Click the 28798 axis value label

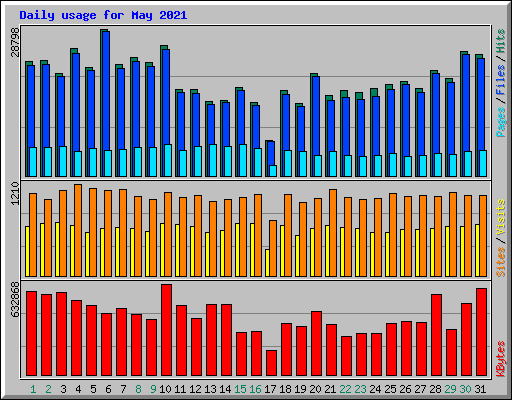[15, 43]
